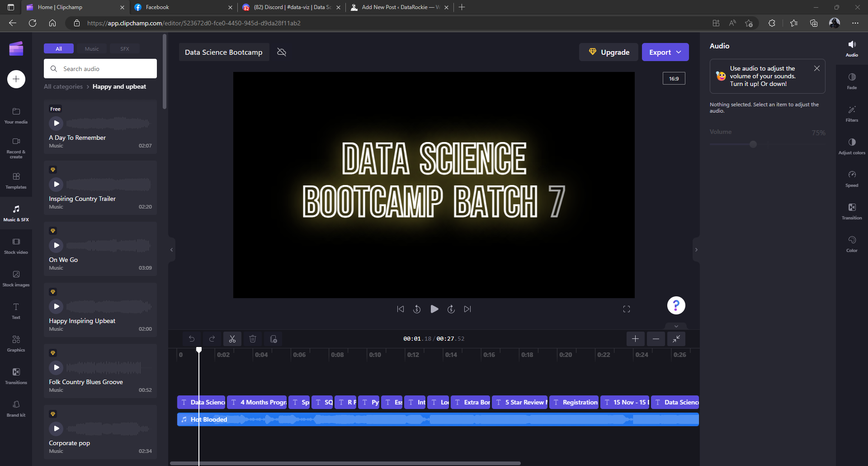Viewport: 868px width, 466px height.
Task: Open the Speed settings panel
Action: [851, 178]
